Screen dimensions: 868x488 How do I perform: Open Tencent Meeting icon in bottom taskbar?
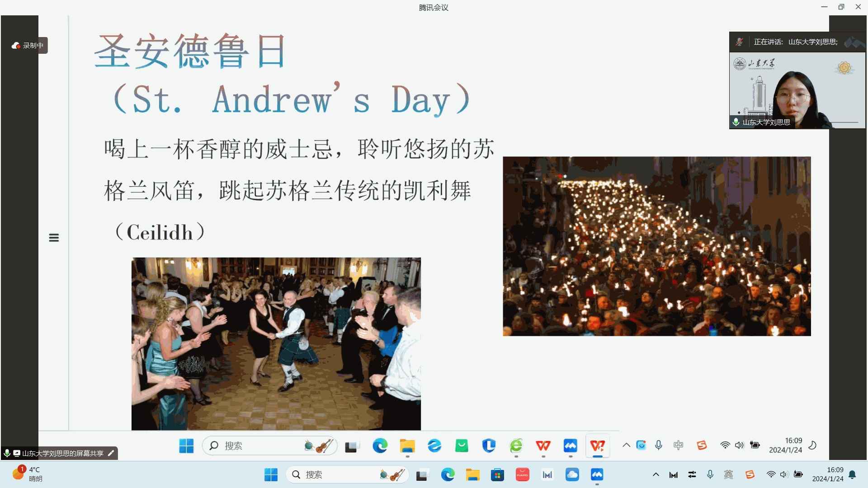pos(597,474)
